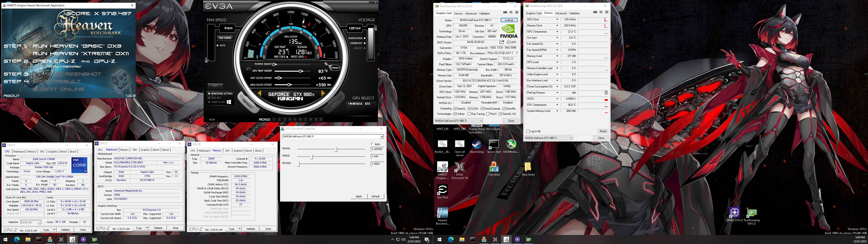This screenshot has width=868, height=244.
Task: Switch to Bench tab in CPU-Z Mainboard window
Action: pyautogui.click(x=156, y=150)
